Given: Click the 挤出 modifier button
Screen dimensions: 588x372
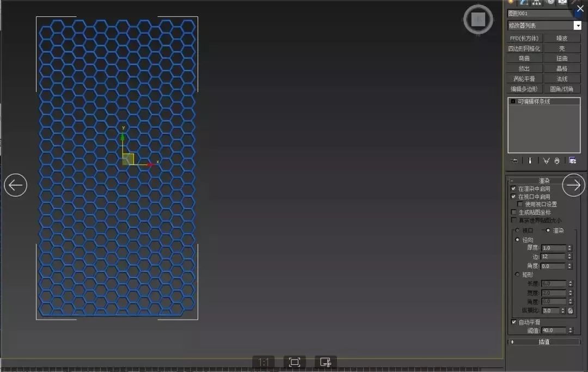Looking at the screenshot, I should pos(524,69).
